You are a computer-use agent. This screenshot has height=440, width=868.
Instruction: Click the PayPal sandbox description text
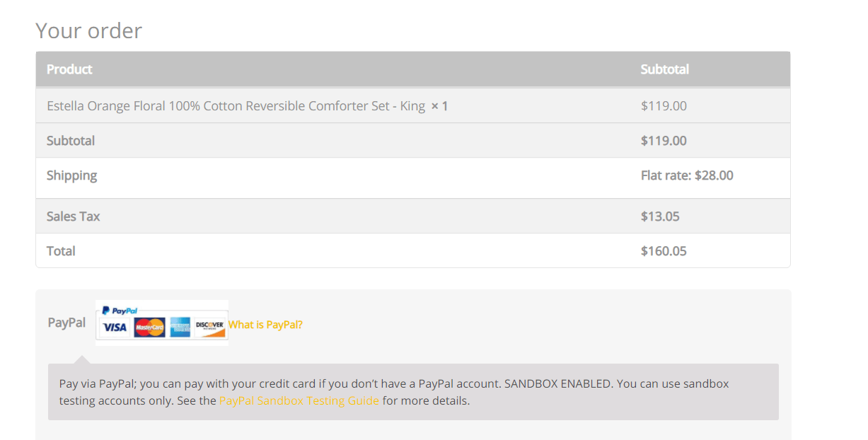click(393, 391)
